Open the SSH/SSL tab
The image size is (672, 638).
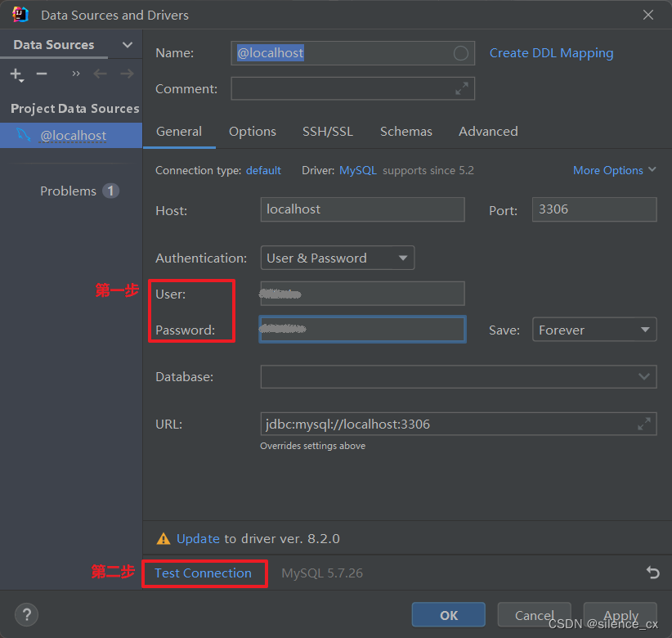click(328, 131)
